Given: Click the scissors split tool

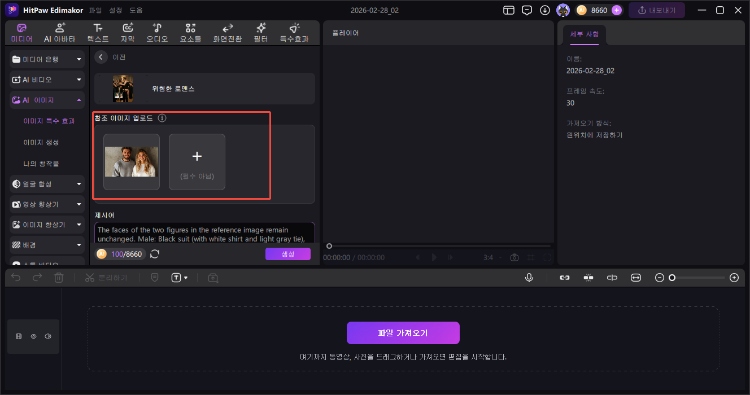Looking at the screenshot, I should pos(89,278).
